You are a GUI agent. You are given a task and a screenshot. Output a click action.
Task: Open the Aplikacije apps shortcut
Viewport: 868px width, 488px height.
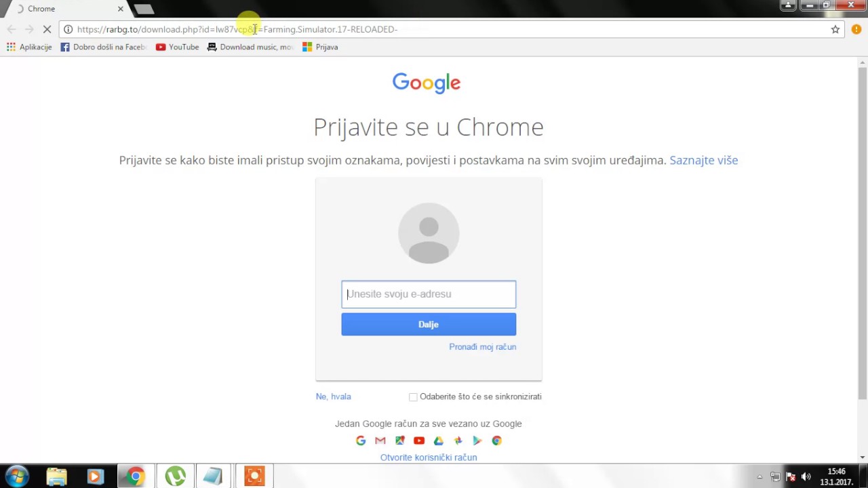(x=29, y=47)
